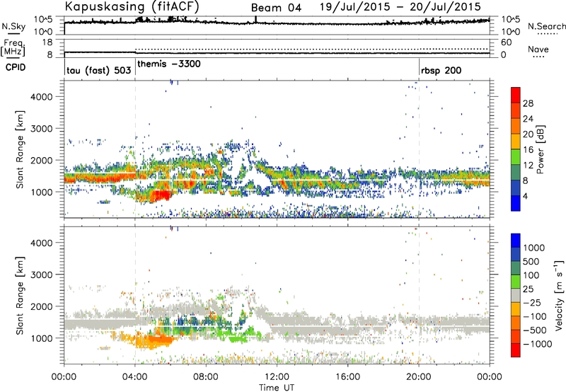
Task: Click the 'rbsp 200' CPID entry
Action: coord(441,70)
